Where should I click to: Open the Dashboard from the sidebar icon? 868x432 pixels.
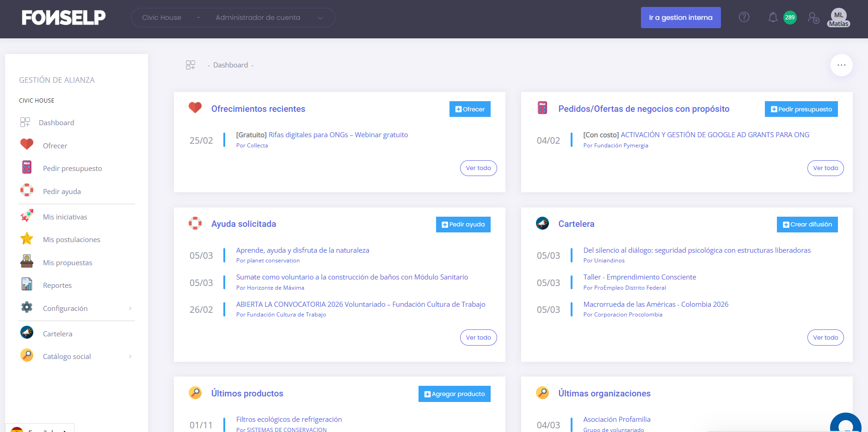(x=26, y=122)
